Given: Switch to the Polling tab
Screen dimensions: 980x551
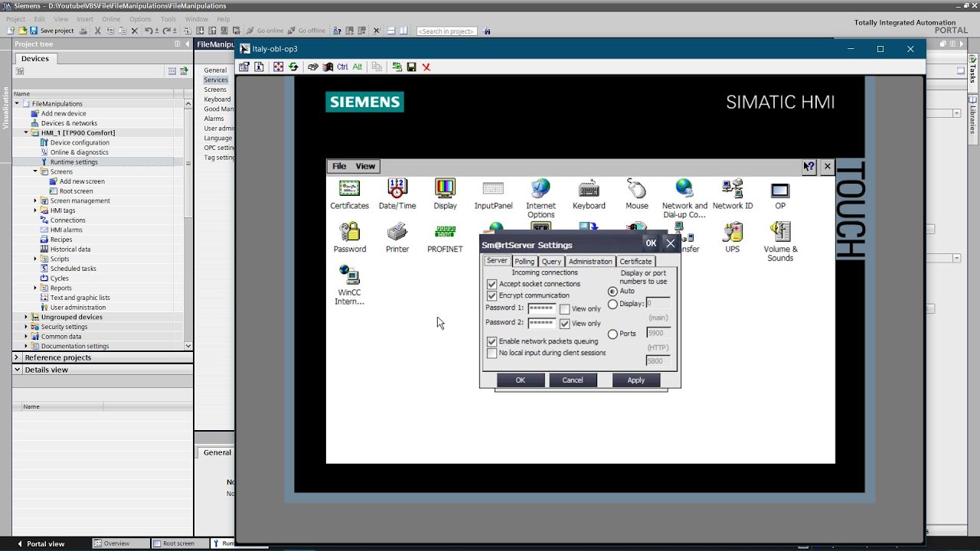Looking at the screenshot, I should [524, 262].
